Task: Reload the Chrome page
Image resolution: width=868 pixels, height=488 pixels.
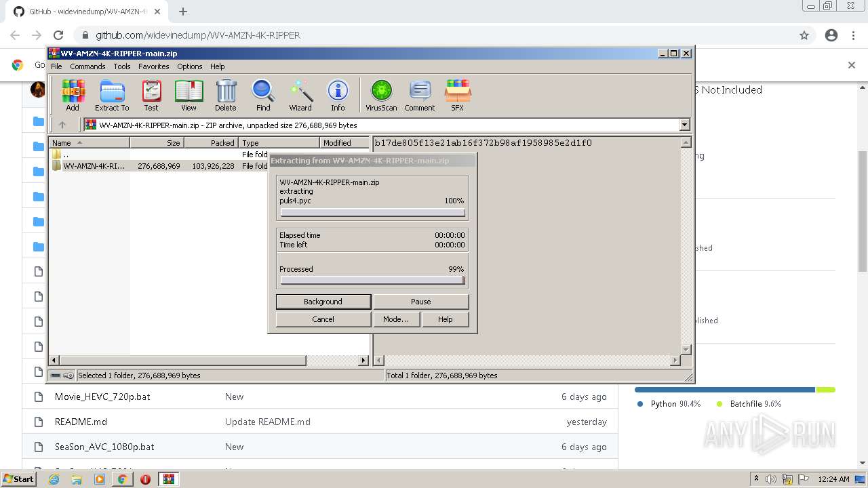Action: click(x=58, y=35)
